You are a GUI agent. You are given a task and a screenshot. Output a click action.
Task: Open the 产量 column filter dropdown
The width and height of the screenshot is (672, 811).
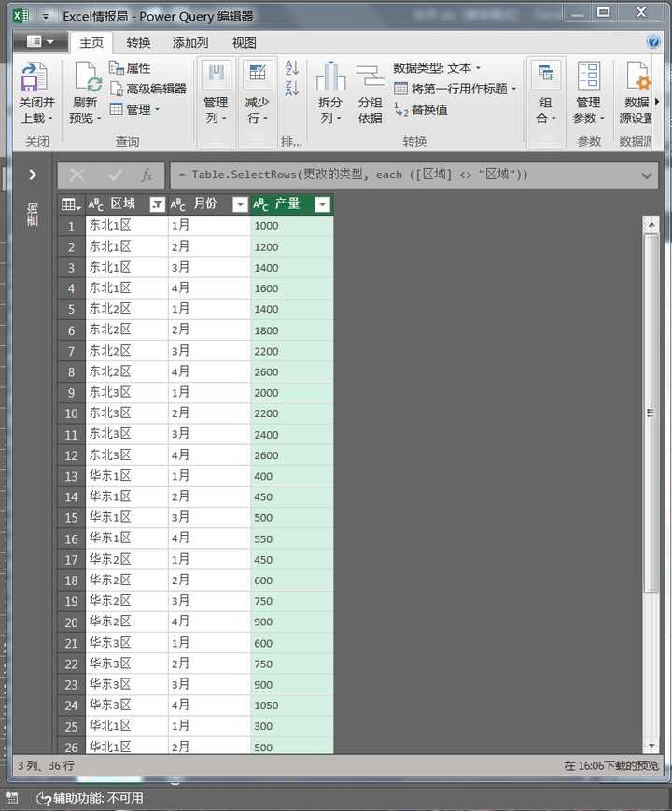[322, 204]
